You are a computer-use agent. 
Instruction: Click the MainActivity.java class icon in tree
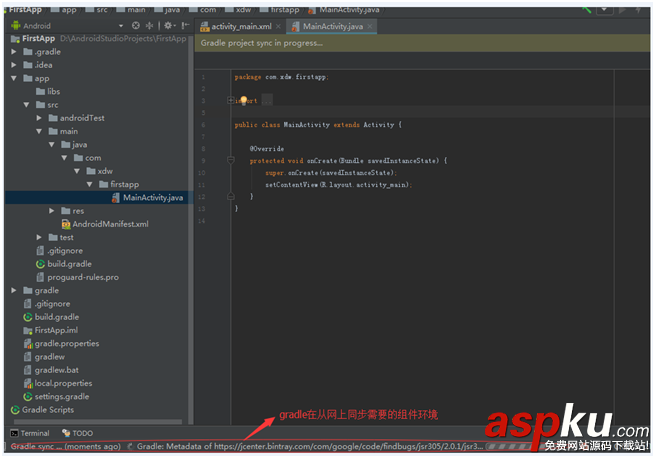coord(116,198)
